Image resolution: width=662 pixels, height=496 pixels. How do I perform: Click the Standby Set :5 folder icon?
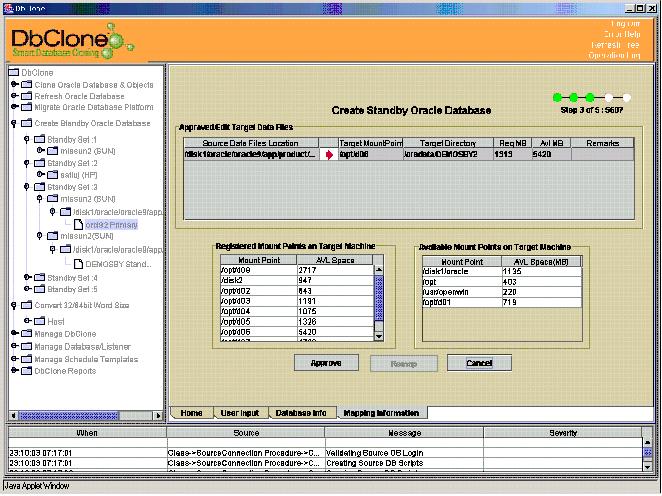pos(39,289)
